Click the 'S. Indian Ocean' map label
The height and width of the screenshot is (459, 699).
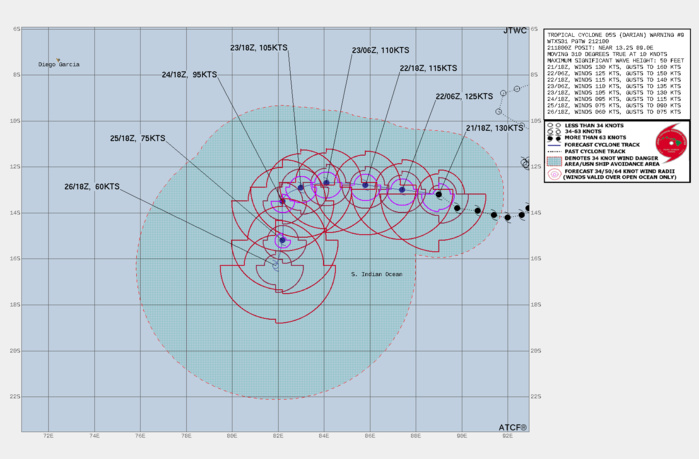tap(383, 274)
